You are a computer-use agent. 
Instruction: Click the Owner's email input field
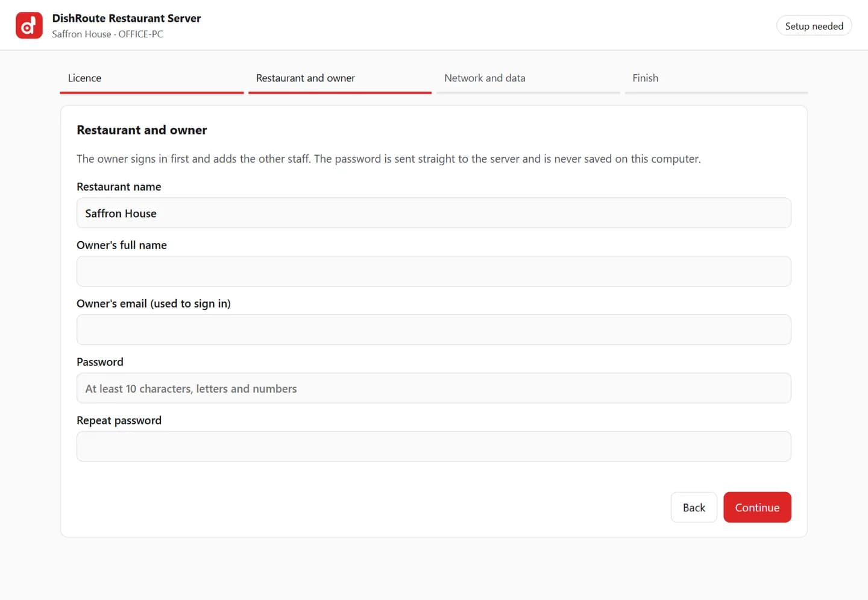coord(434,330)
